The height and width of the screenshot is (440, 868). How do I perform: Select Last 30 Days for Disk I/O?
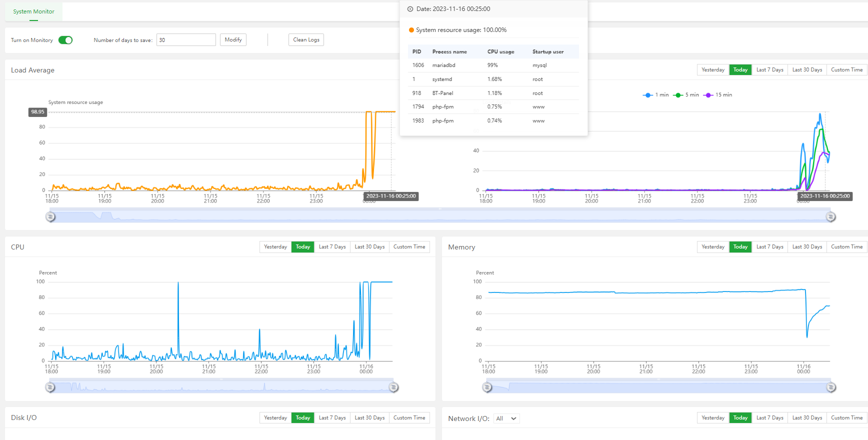point(369,418)
